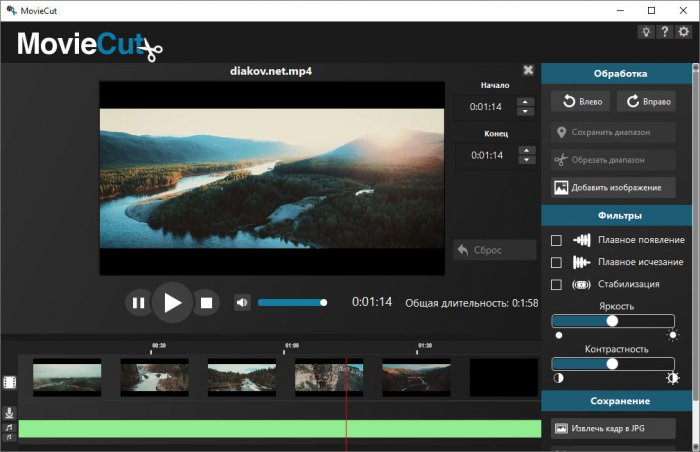700x452 pixels.
Task: Enable the Плавное появление checkbox
Action: (557, 240)
